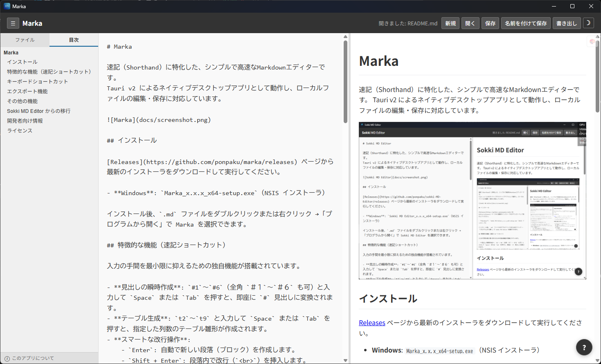Open the hamburger menu in the toolbar
This screenshot has width=601, height=364.
tap(13, 23)
